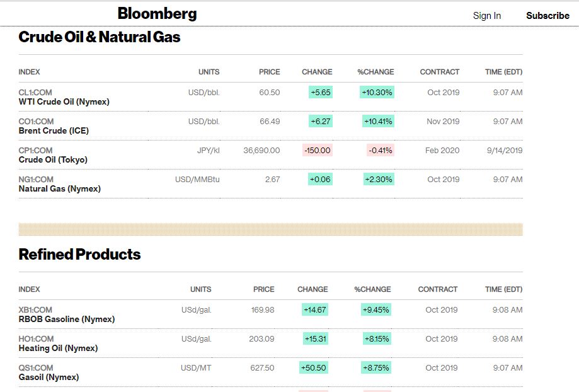Click the Crude Oil & Natural Gas heading
Image resolution: width=579 pixels, height=392 pixels.
[x=100, y=37]
